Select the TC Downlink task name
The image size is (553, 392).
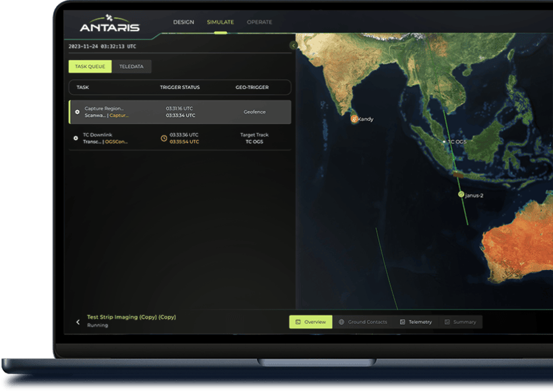[x=98, y=135]
